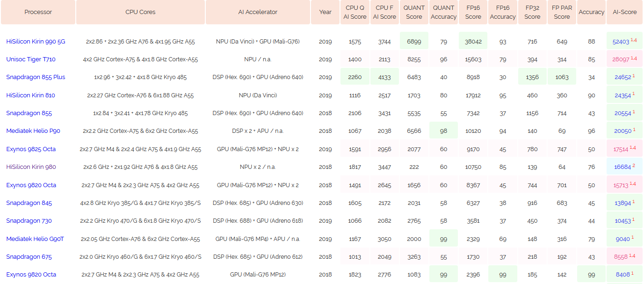The image size is (644, 284).
Task: Click the 16684 AI-Score value
Action: (x=622, y=167)
